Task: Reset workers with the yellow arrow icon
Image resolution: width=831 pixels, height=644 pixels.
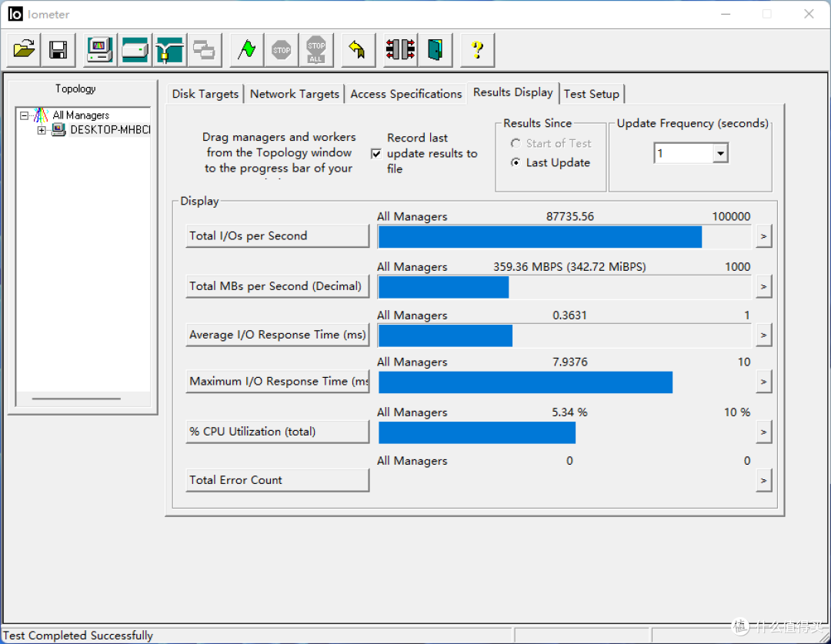Action: pyautogui.click(x=359, y=50)
